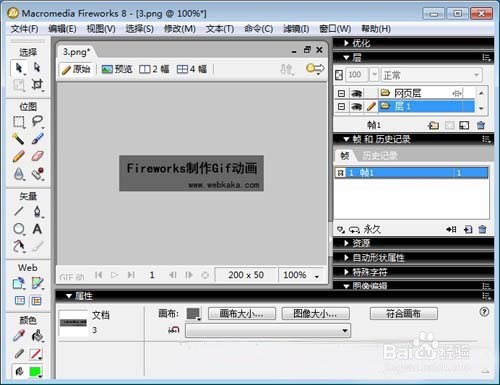The width and height of the screenshot is (500, 385).
Task: Open the empty link dropdown in properties
Action: (x=268, y=331)
